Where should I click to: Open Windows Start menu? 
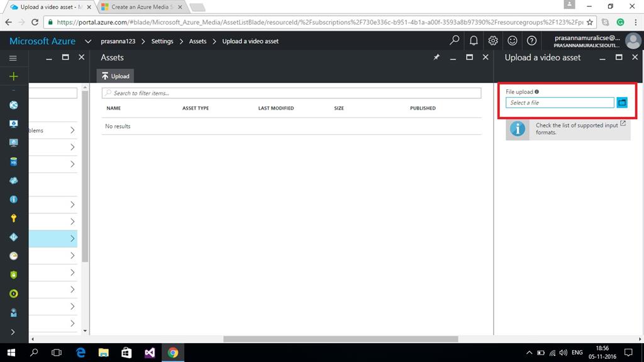11,353
